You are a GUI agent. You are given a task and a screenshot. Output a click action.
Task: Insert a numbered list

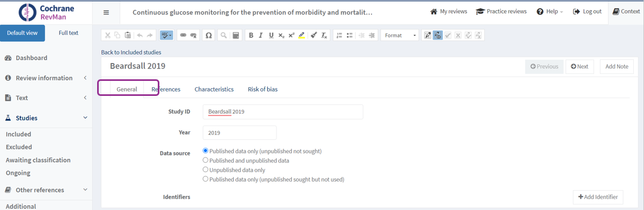pos(339,35)
